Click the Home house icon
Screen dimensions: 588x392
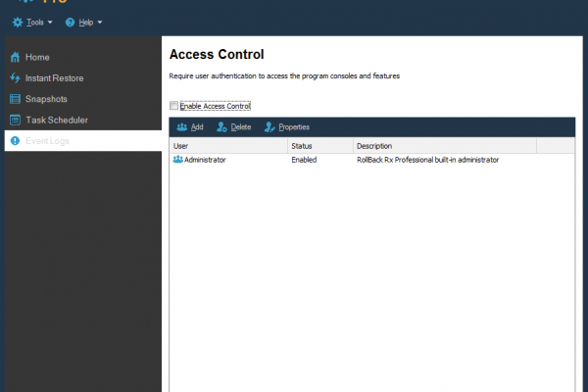15,58
